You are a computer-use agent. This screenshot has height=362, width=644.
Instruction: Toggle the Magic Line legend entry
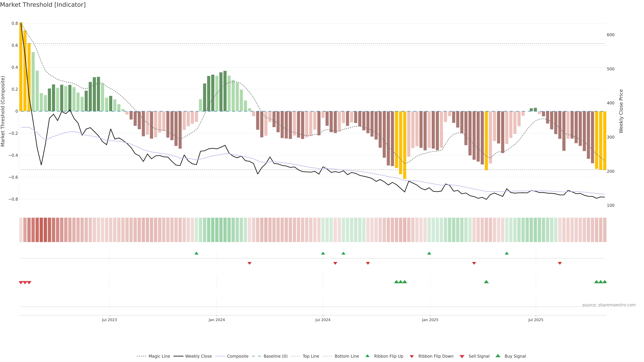[159, 356]
